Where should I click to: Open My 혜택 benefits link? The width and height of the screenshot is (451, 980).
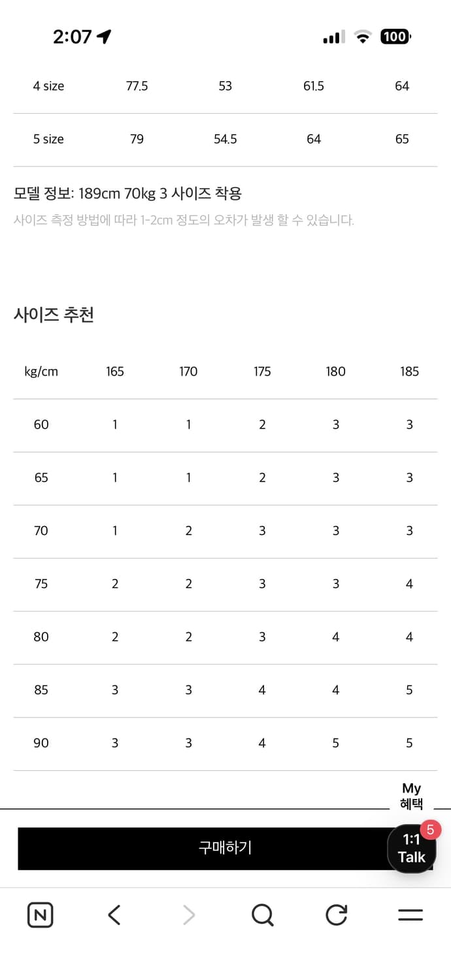point(412,796)
